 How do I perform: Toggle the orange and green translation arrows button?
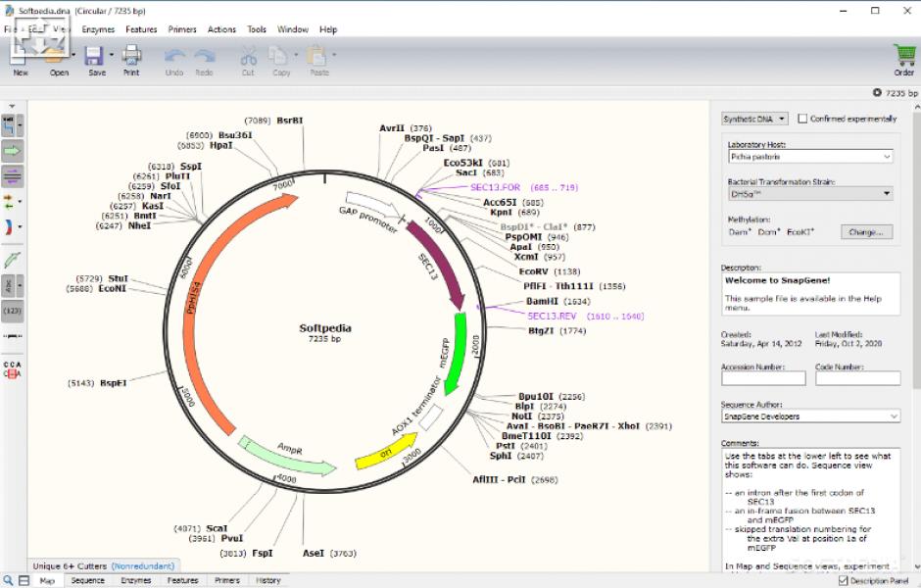[8, 202]
